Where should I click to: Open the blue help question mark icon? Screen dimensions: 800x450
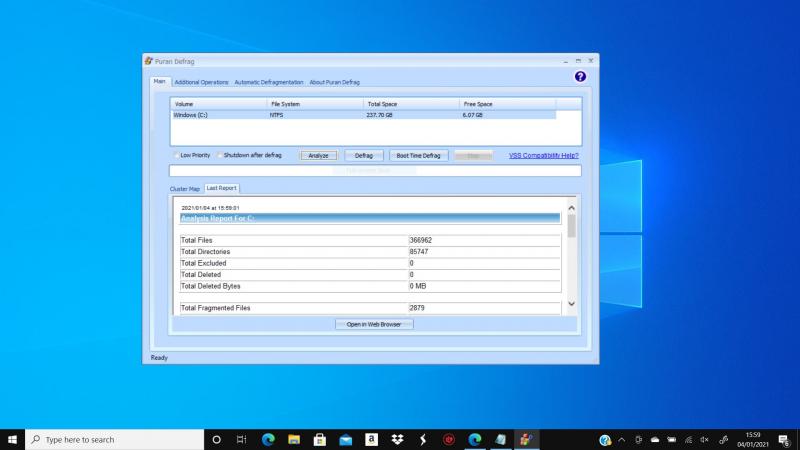[580, 77]
